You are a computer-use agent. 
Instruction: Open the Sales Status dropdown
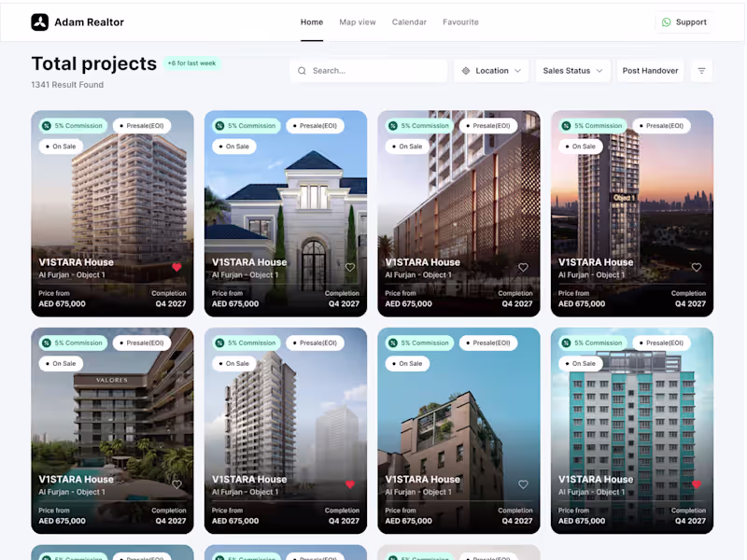click(572, 71)
